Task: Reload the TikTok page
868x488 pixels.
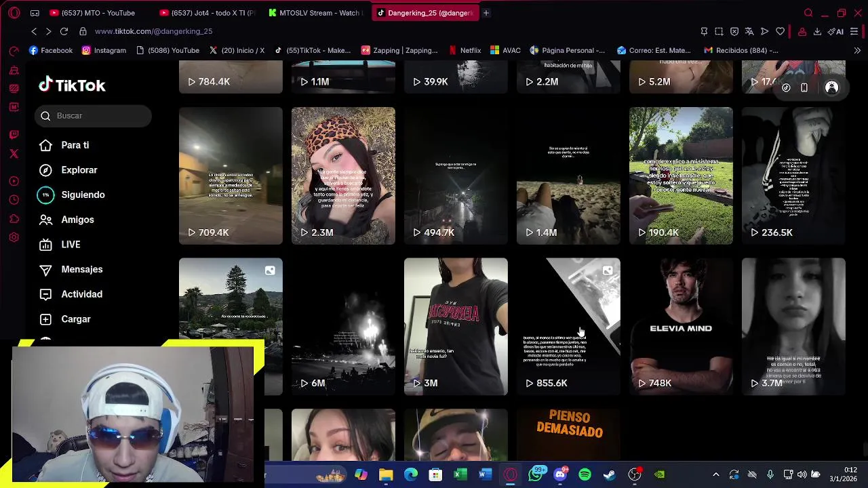Action: point(64,31)
